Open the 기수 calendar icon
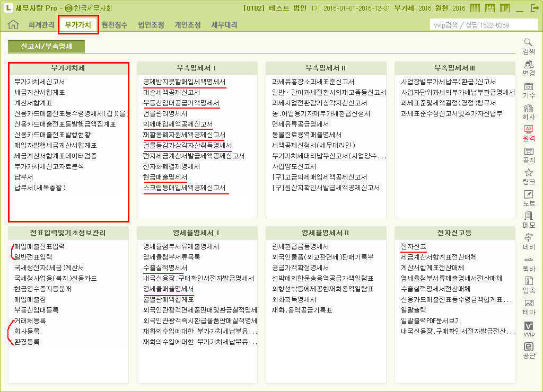 [529, 90]
